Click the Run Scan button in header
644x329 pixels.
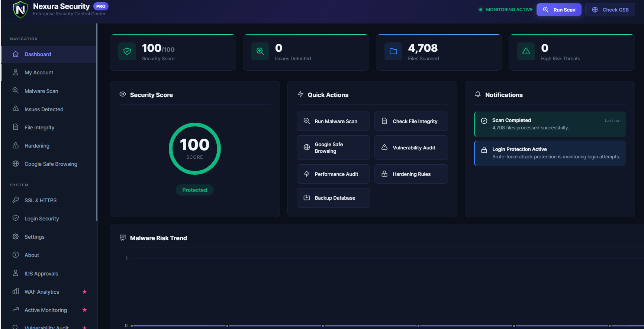[x=559, y=10]
